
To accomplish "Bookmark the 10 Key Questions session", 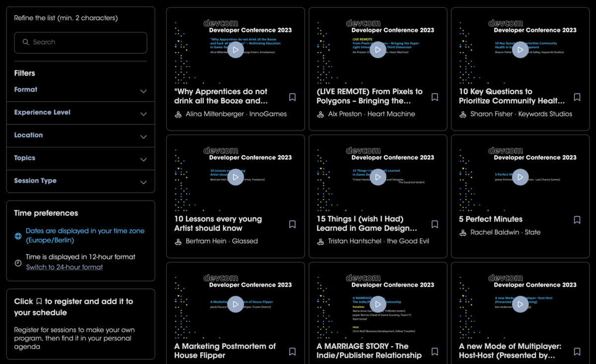I will (x=577, y=97).
